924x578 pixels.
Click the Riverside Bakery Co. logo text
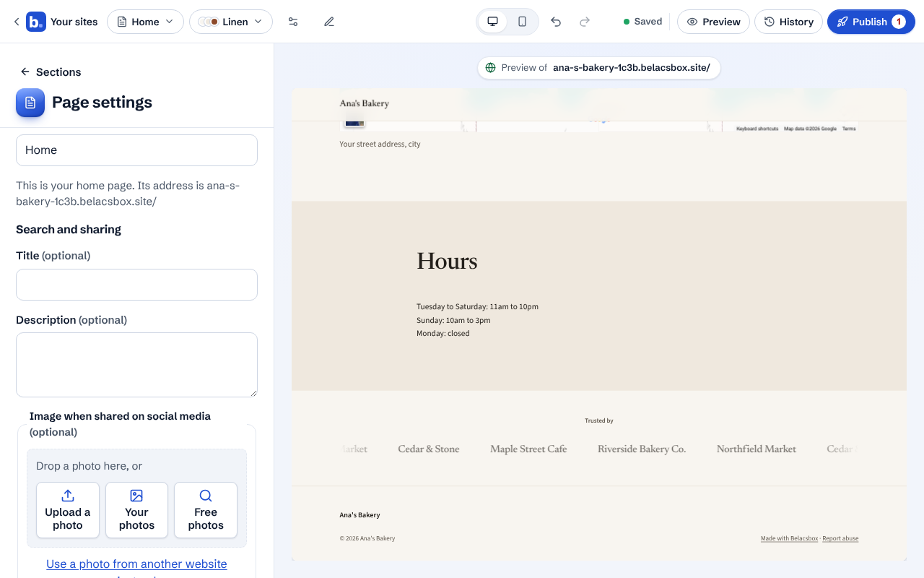click(642, 449)
